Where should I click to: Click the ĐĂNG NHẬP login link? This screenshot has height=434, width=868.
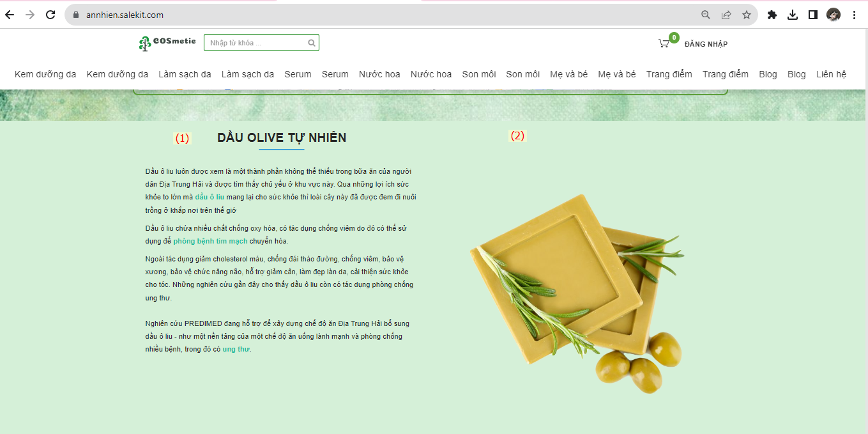tap(706, 44)
